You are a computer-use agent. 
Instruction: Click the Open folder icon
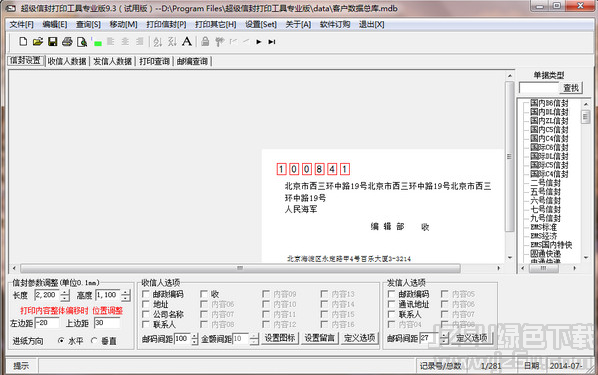[38, 42]
